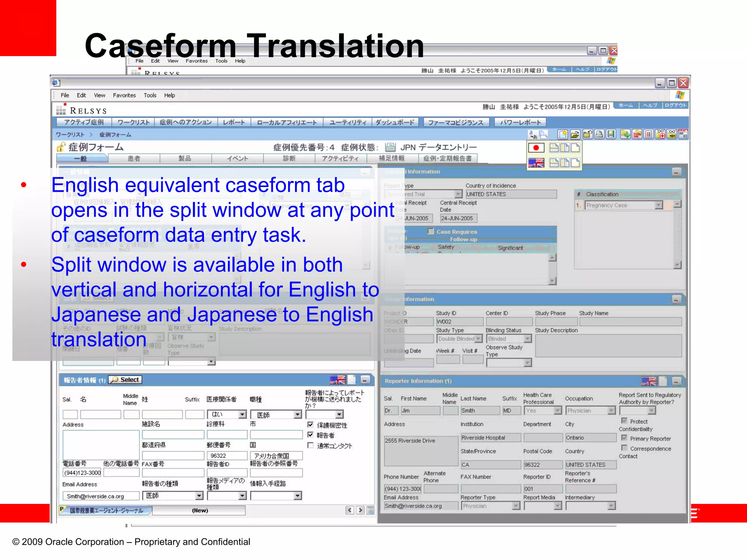Open the 報告者の種類 dropdown
Screen dimensions: 747x560
(199, 496)
